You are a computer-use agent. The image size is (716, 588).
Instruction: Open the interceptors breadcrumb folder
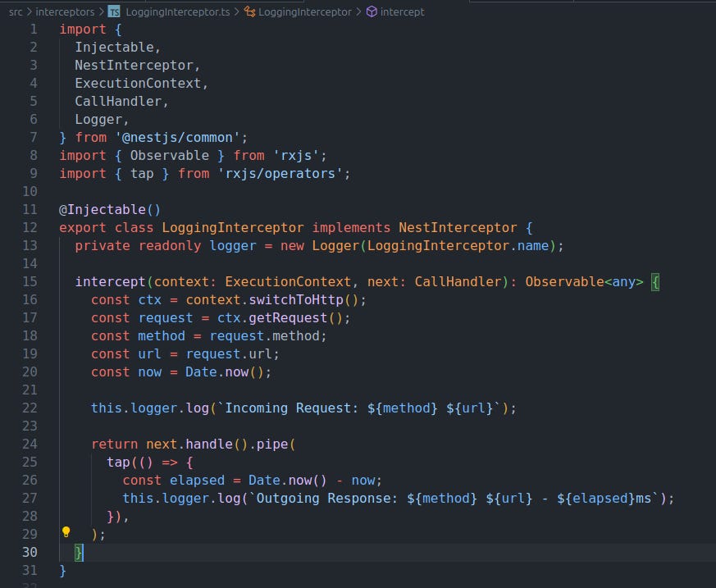[x=65, y=11]
